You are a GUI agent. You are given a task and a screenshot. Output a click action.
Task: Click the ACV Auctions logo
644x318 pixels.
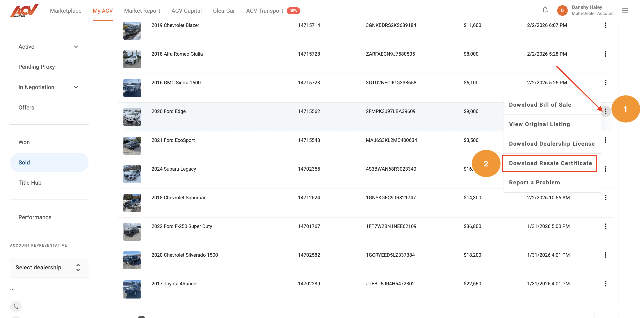click(x=24, y=11)
